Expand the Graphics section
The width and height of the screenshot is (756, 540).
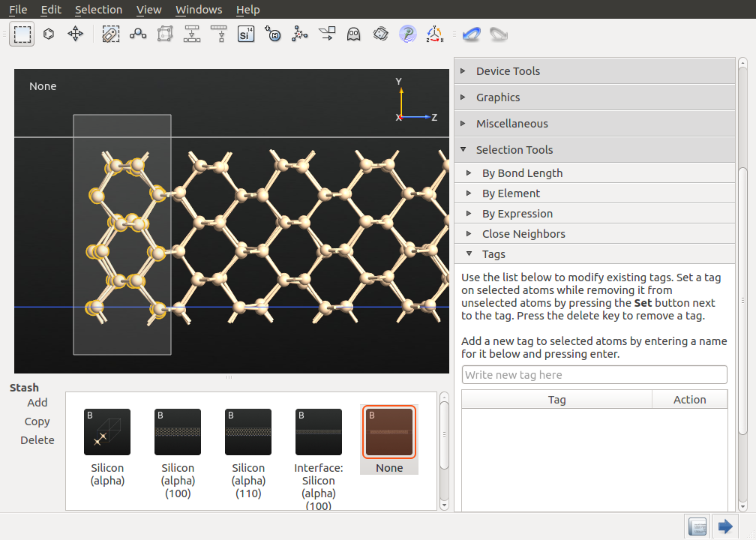click(595, 97)
